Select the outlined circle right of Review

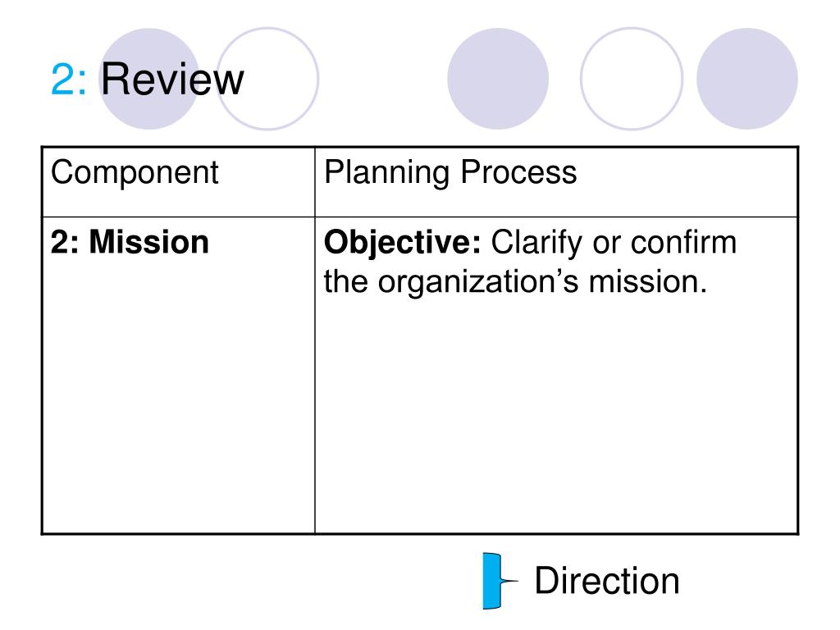(x=268, y=79)
